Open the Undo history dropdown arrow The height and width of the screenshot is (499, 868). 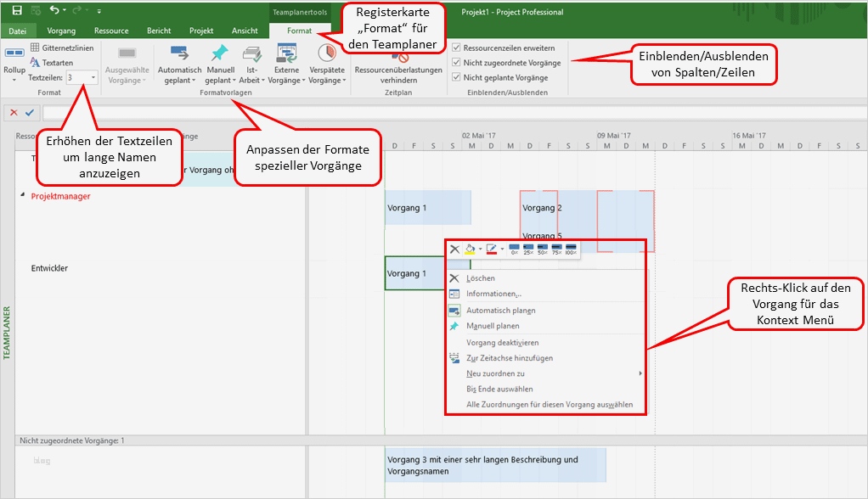click(x=65, y=10)
